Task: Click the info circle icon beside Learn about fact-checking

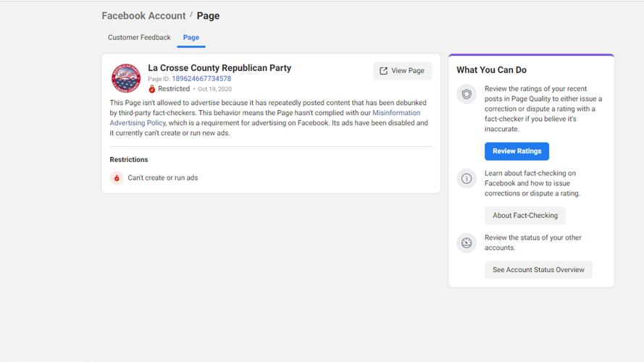Action: (467, 179)
